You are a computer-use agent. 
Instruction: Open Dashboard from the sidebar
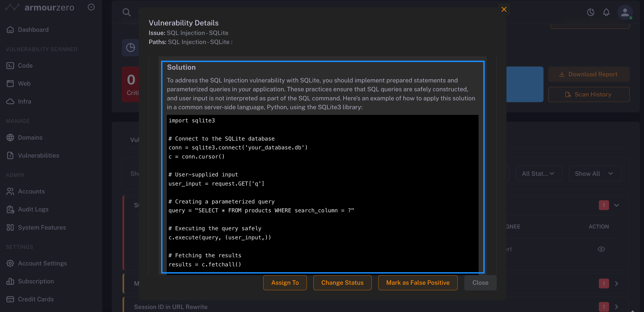point(33,30)
